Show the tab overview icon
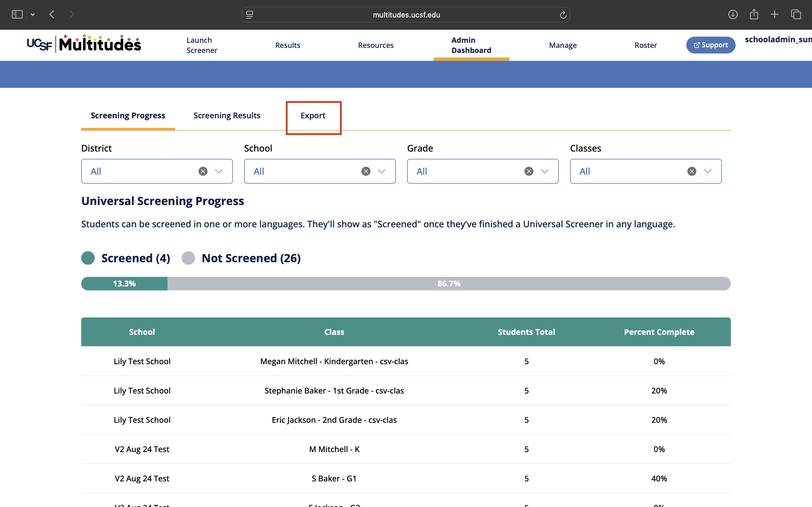The width and height of the screenshot is (812, 507). 796,14
